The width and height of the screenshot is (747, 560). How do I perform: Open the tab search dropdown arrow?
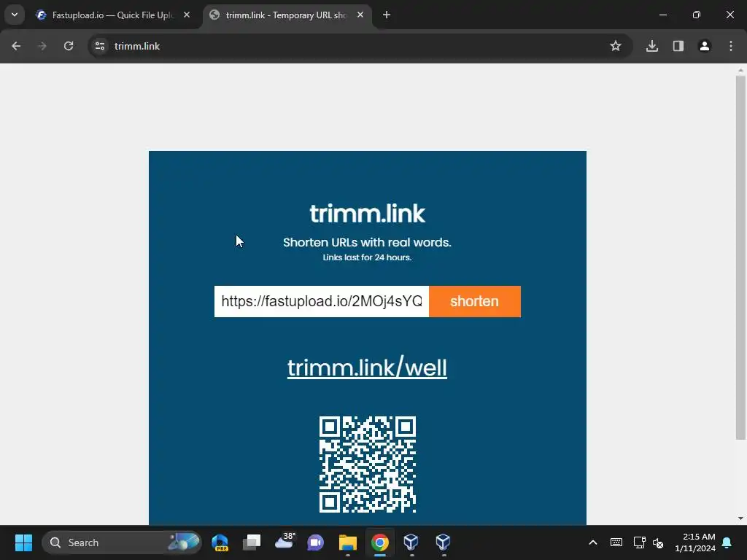click(15, 15)
